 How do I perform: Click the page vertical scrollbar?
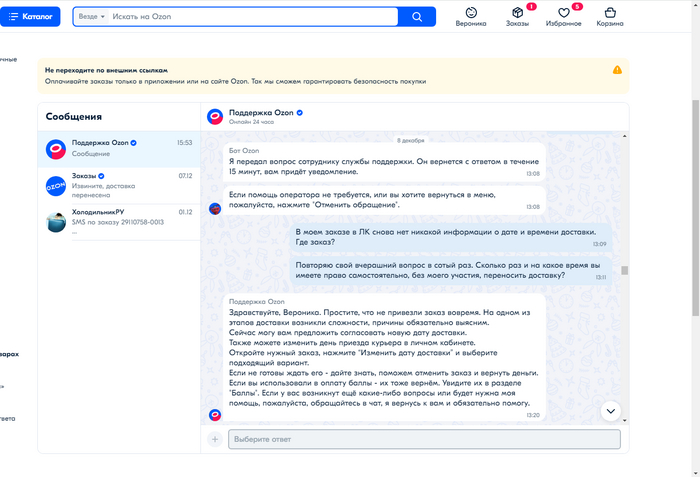pos(696,208)
